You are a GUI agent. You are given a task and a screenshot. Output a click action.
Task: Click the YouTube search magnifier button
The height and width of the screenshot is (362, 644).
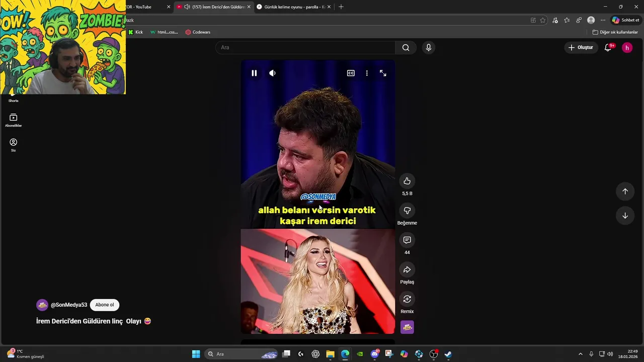pyautogui.click(x=406, y=48)
